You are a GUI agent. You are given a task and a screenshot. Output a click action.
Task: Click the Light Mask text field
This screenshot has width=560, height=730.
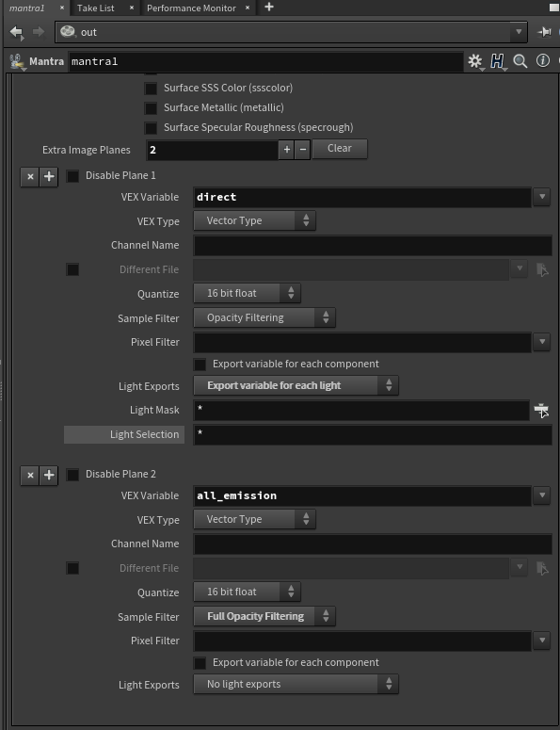point(361,410)
